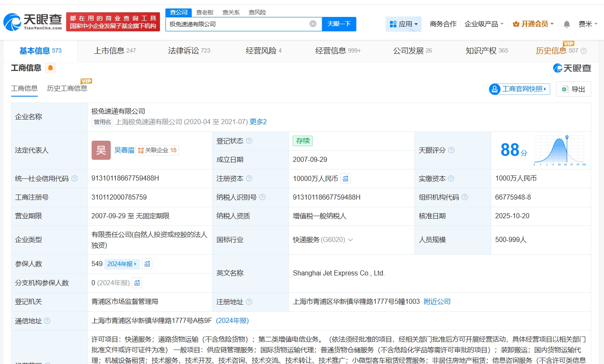Click the help icon next to 通信地址
This screenshot has height=364, width=604.
tap(47, 321)
